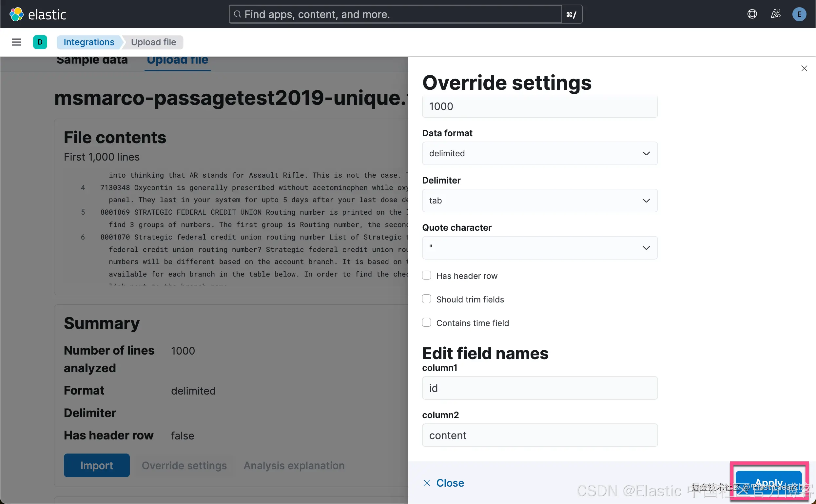The height and width of the screenshot is (504, 816).
Task: Expand the Delimiter dropdown
Action: (539, 201)
